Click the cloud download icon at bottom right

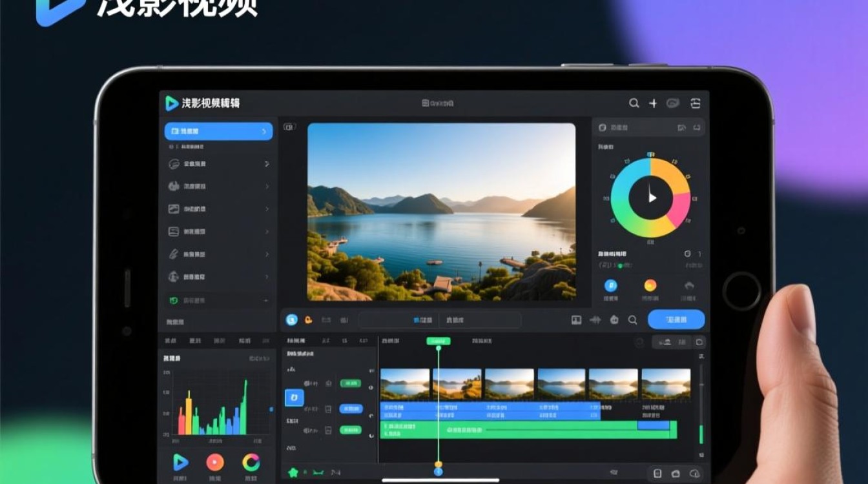695,474
